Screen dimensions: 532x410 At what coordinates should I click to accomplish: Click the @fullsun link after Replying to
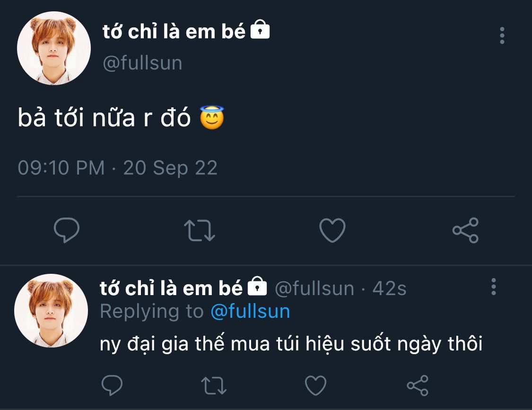(250, 312)
